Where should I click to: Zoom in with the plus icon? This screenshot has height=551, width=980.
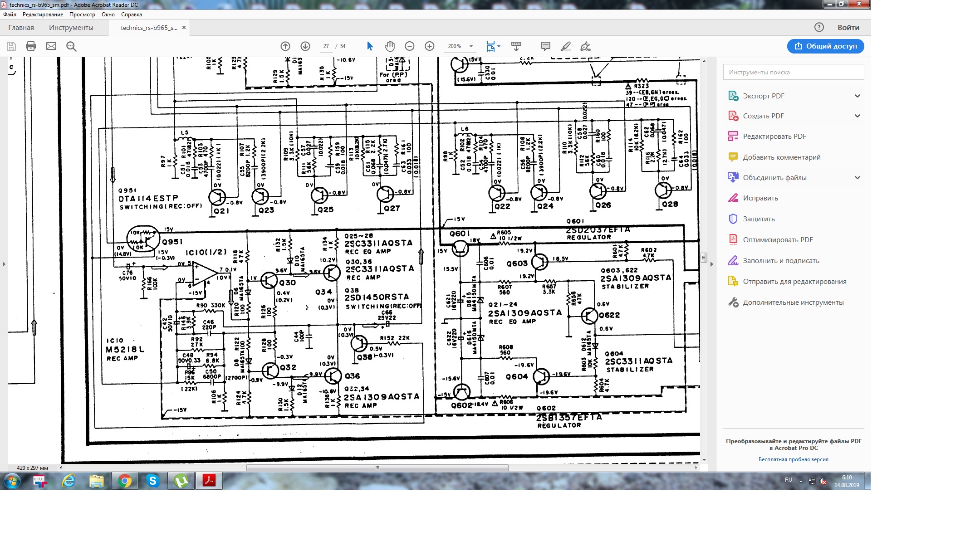click(x=430, y=46)
